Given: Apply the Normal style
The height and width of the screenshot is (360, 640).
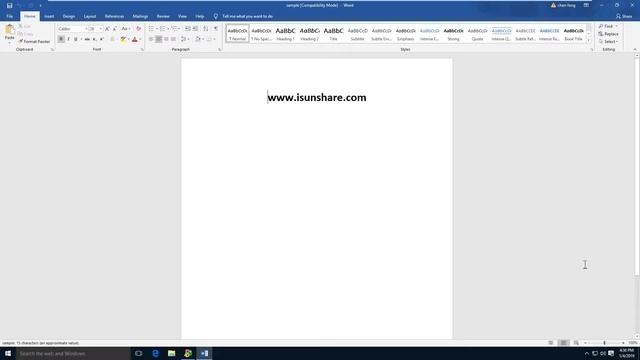Looking at the screenshot, I should point(237,33).
